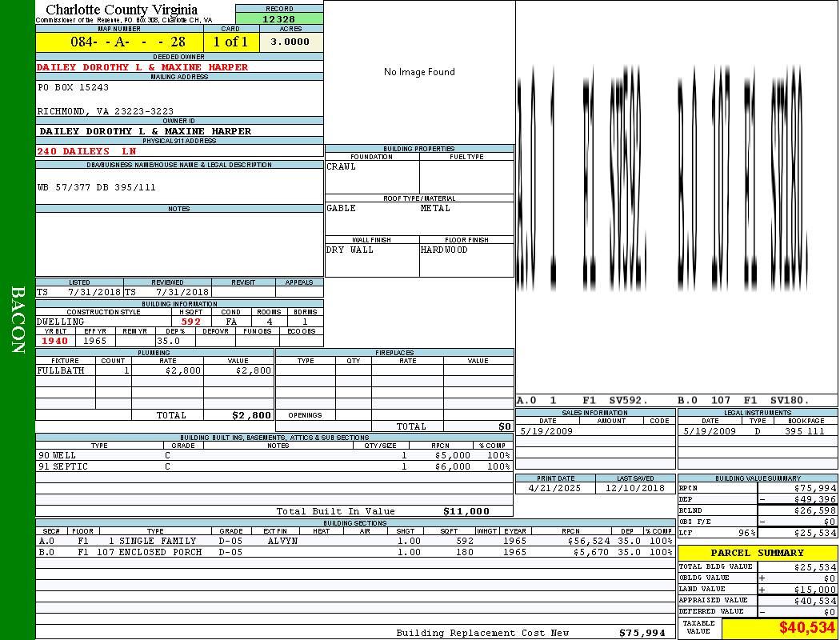Click the RCLND value $26,598
The height and width of the screenshot is (640, 840).
point(815,510)
